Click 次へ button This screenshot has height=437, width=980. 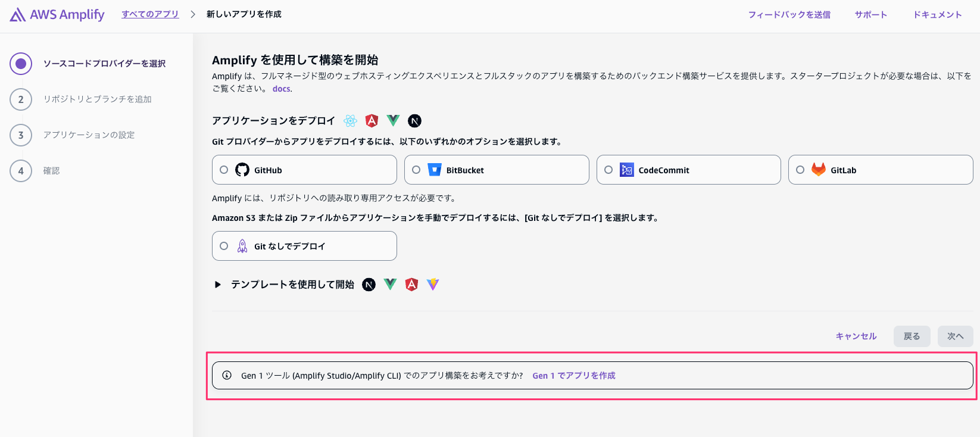coord(956,336)
